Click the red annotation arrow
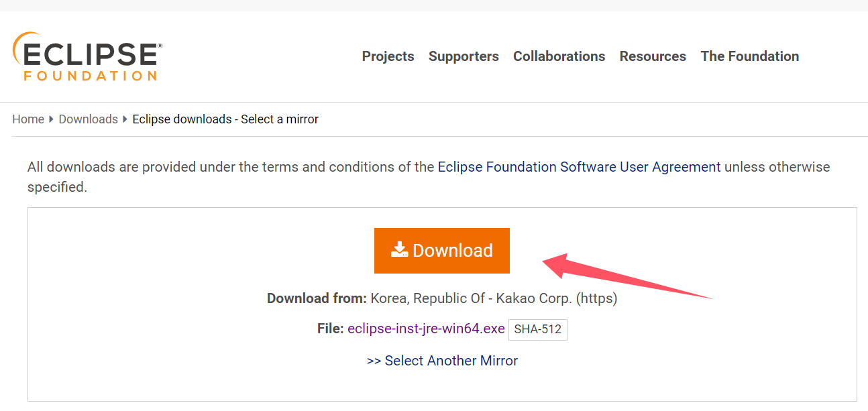Viewport: 868px width, 411px height. (624, 275)
